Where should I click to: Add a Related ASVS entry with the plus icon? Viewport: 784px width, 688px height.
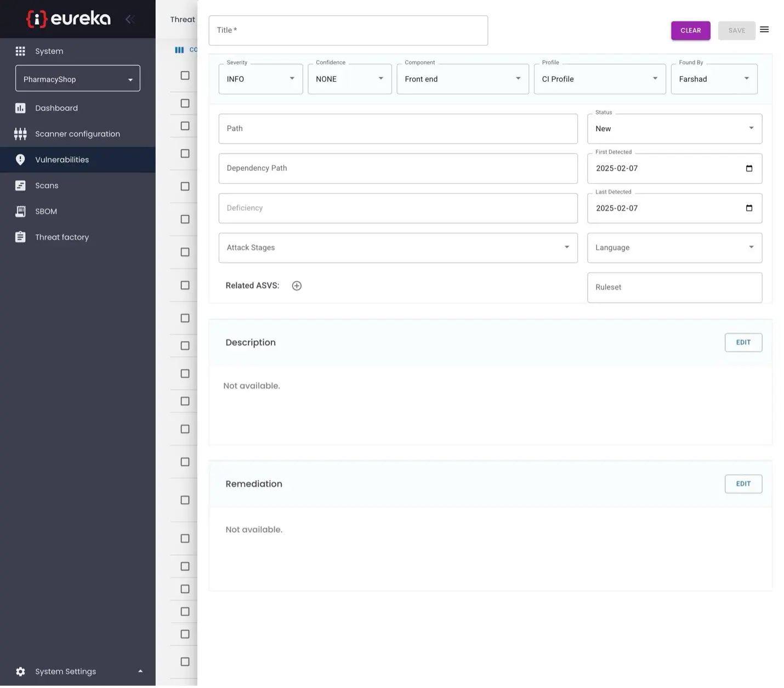pyautogui.click(x=297, y=285)
